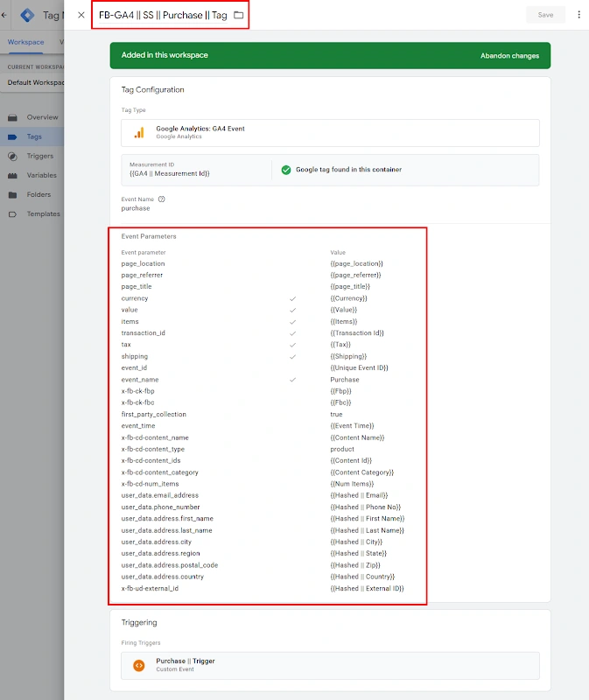Click the x-fb-cd-content_category parameter name
The image size is (589, 700).
click(x=160, y=472)
